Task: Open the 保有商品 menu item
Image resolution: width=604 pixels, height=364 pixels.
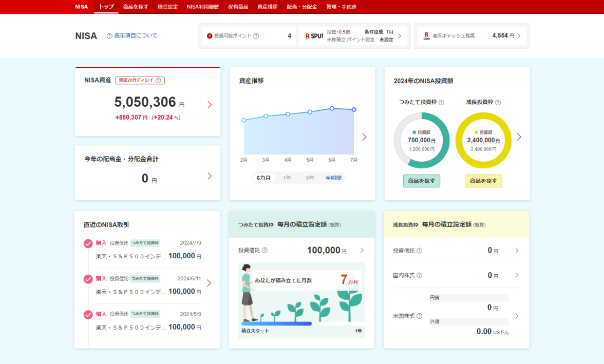Action: click(238, 7)
